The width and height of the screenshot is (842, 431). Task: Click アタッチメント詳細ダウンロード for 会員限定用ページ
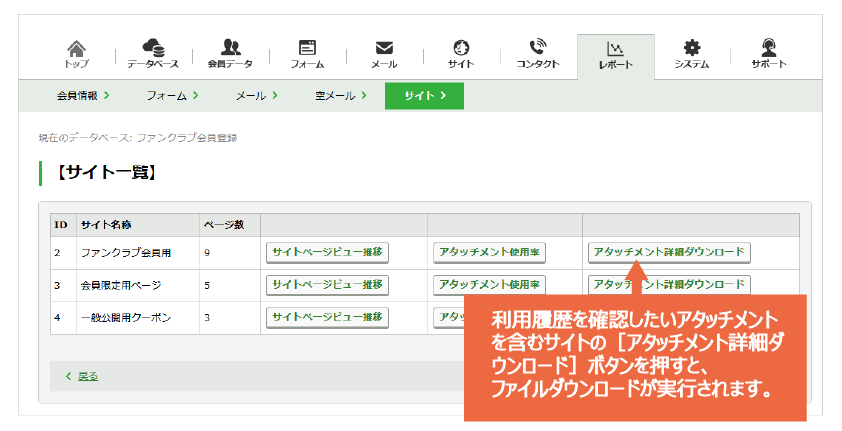click(x=669, y=285)
